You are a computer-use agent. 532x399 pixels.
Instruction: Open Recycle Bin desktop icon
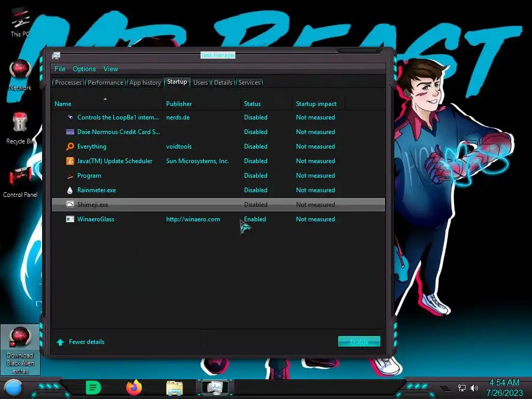[20, 128]
